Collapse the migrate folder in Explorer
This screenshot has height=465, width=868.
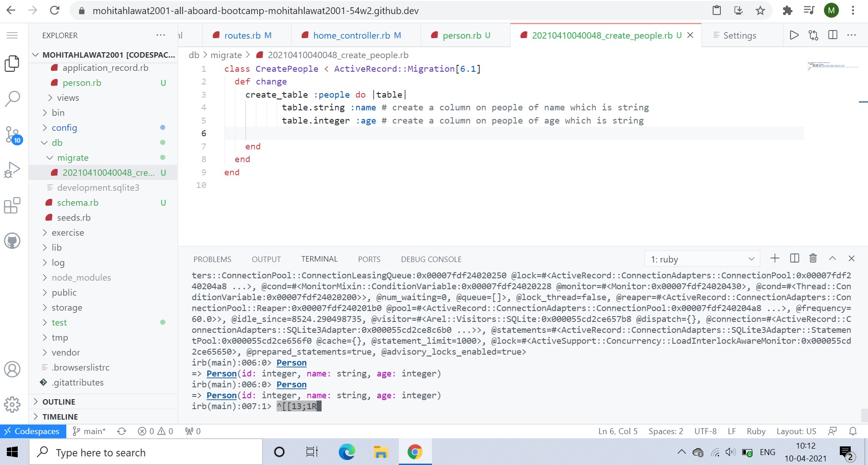(50, 158)
